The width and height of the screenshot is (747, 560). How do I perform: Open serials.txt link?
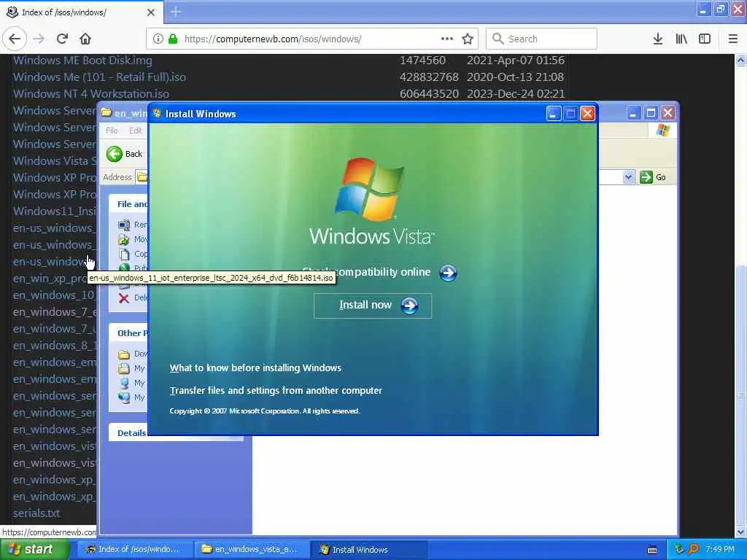point(36,513)
